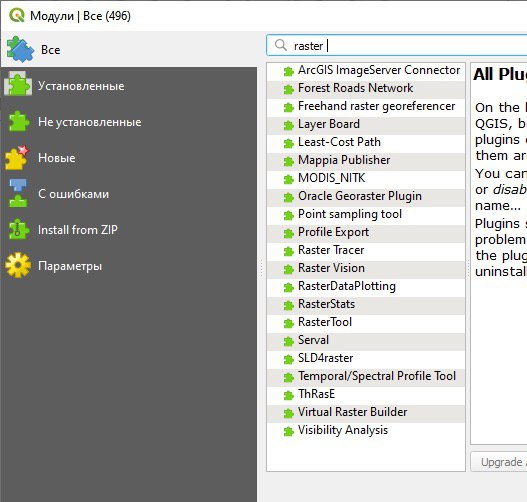This screenshot has width=527, height=502.
Task: Click puzzle icon beside RasterDataPlotting
Action: pyautogui.click(x=288, y=287)
